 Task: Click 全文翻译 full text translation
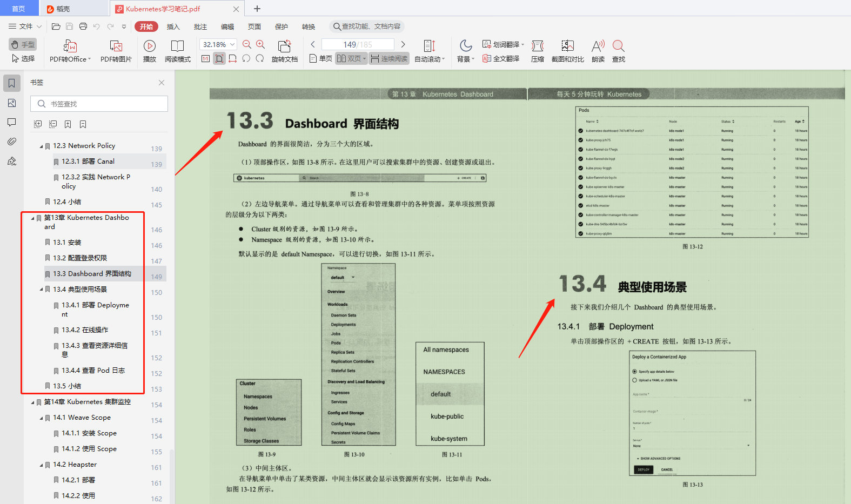tap(501, 58)
